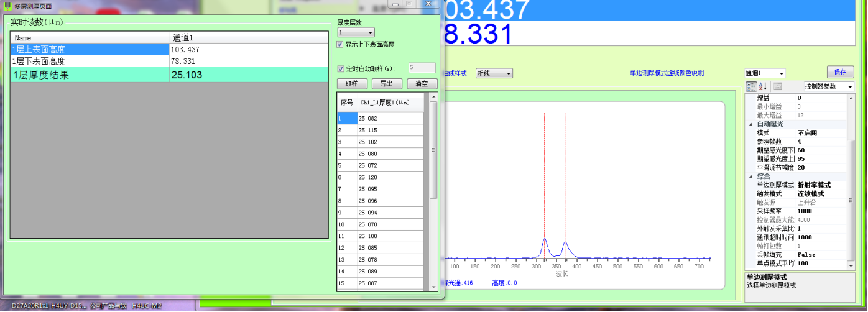
Task: Click the alphabetical sort icon in property grid
Action: (x=763, y=86)
